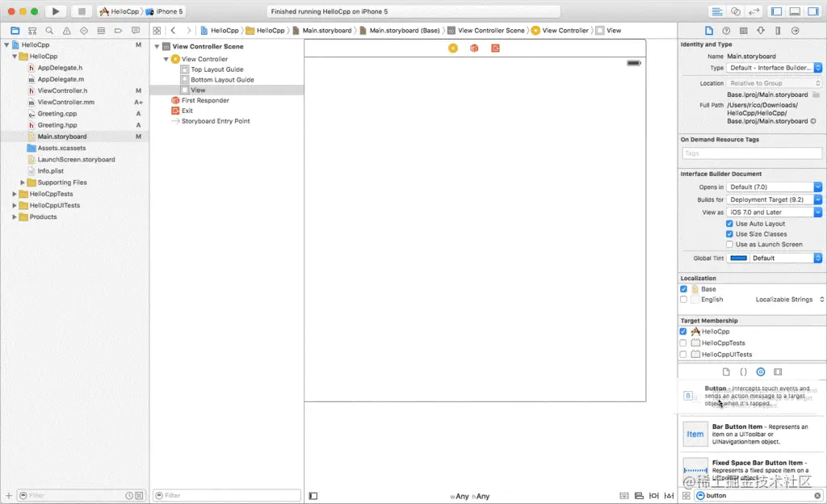Screen dimensions: 827x504
Task: Select the Button object in library
Action: 752,396
